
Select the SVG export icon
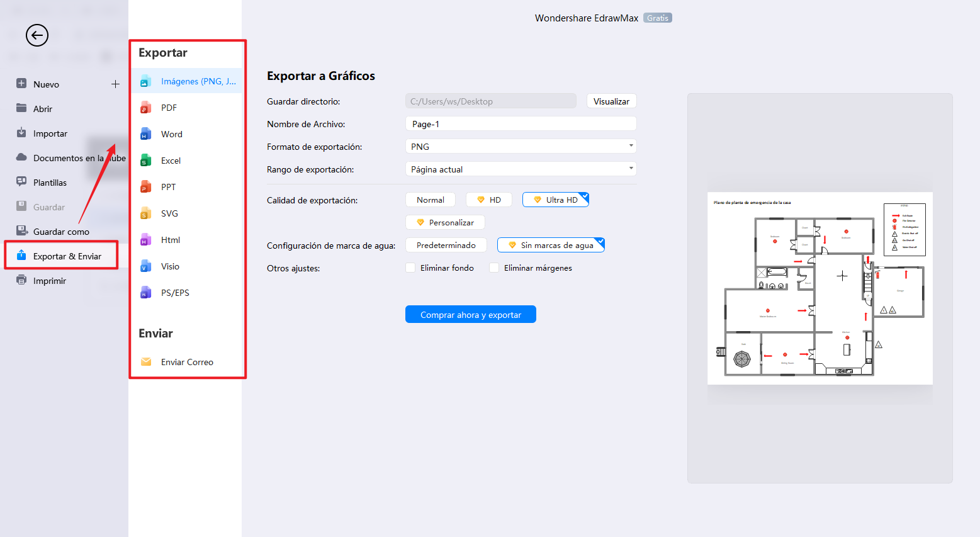pyautogui.click(x=145, y=213)
